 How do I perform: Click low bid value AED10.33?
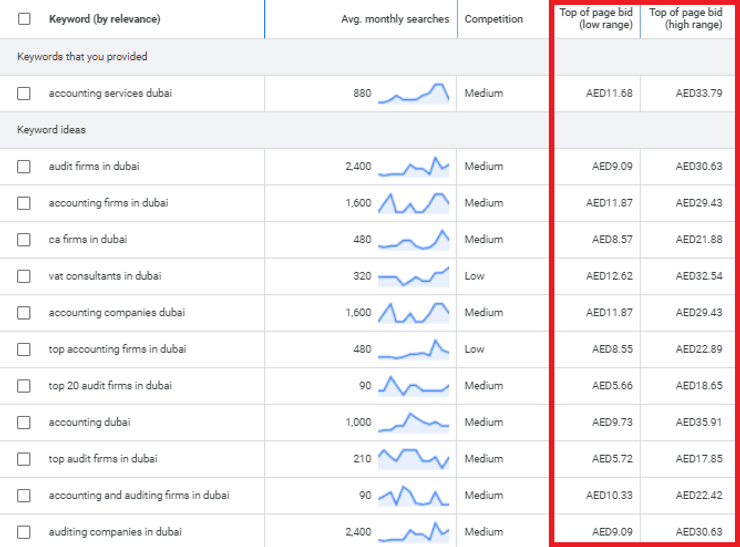click(609, 496)
